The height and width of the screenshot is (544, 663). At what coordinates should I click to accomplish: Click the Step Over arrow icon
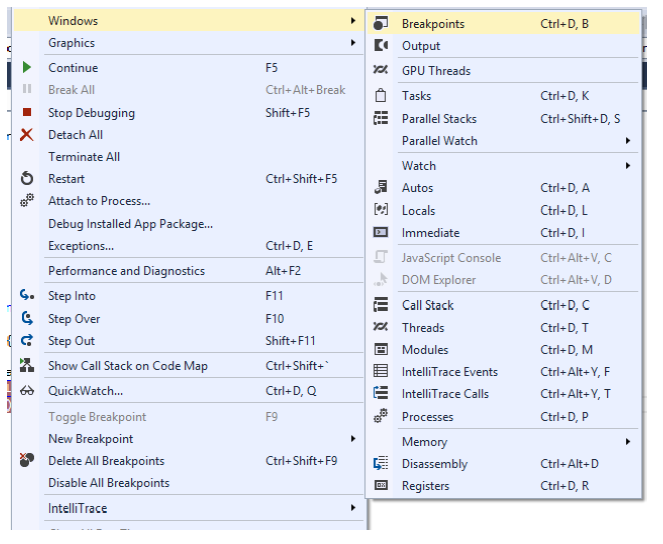(x=27, y=319)
